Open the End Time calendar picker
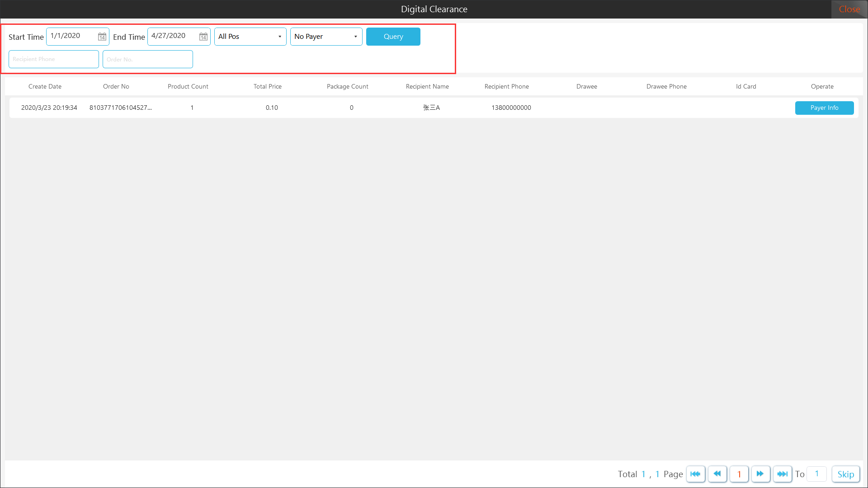The width and height of the screenshot is (868, 488). click(x=203, y=37)
